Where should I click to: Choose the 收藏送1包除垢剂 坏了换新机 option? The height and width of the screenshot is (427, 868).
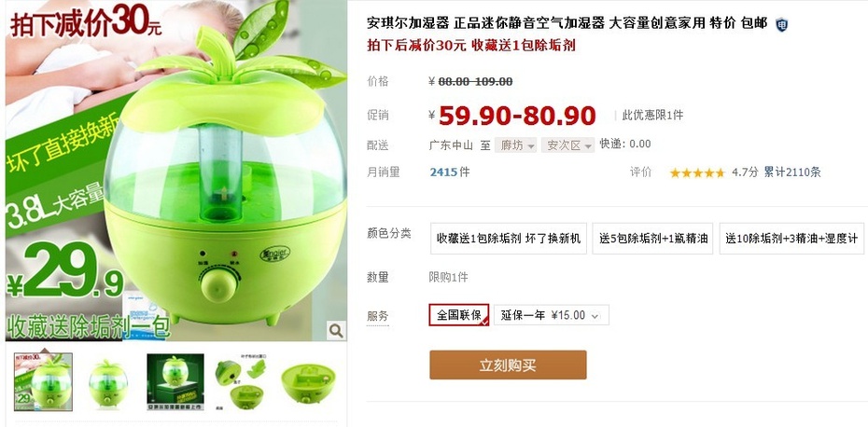pyautogui.click(x=508, y=239)
